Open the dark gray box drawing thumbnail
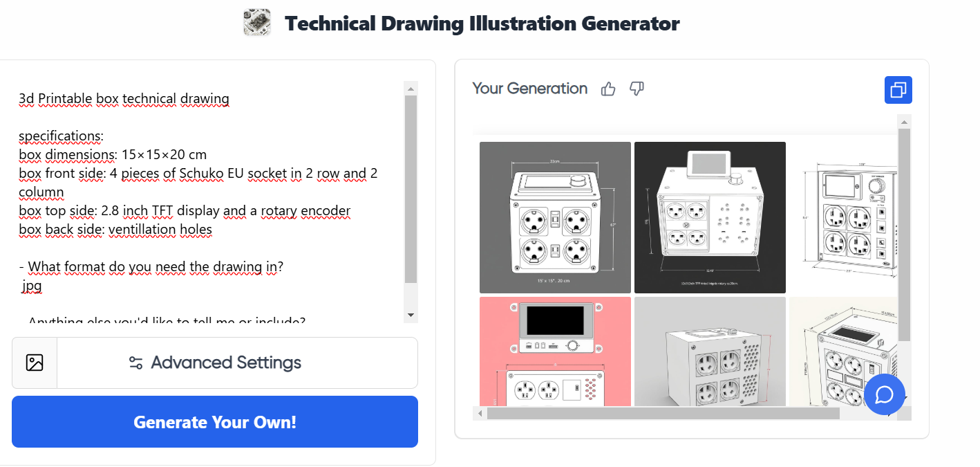This screenshot has width=980, height=467. click(x=555, y=217)
